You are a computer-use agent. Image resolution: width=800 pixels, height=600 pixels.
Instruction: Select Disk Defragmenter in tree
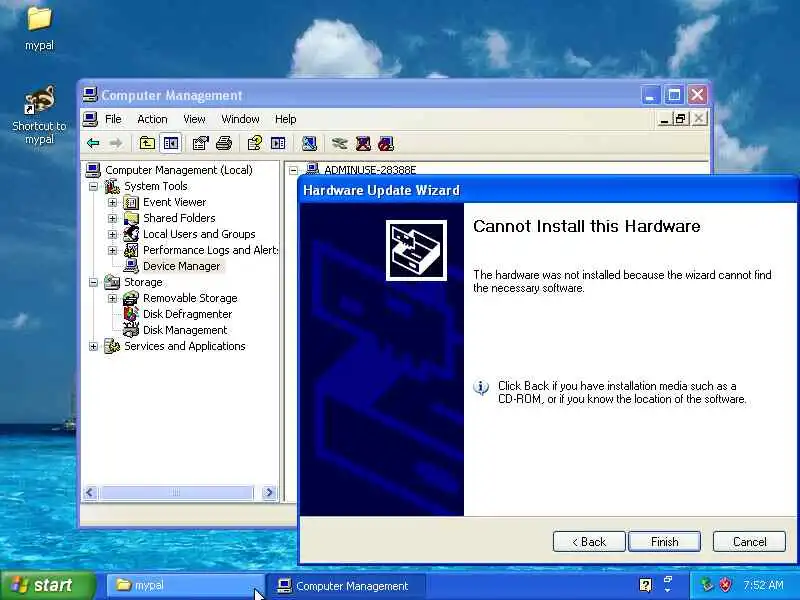187,314
